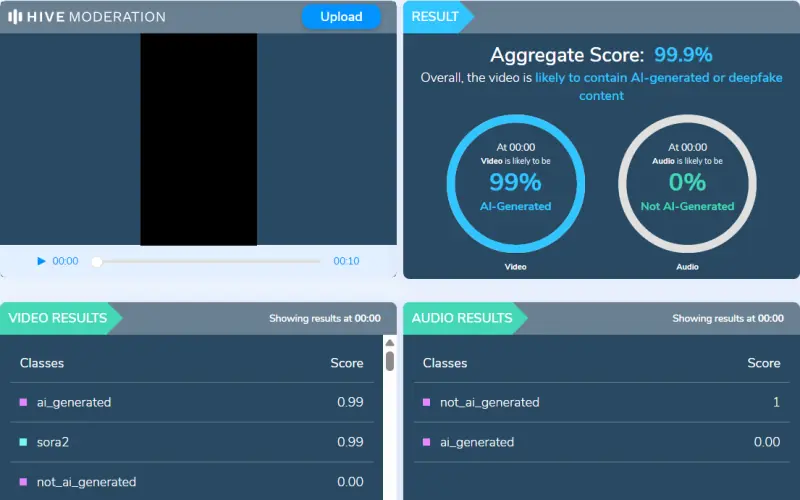Image resolution: width=800 pixels, height=500 pixels.
Task: Select the AUDIO RESULTS header tab
Action: [461, 318]
